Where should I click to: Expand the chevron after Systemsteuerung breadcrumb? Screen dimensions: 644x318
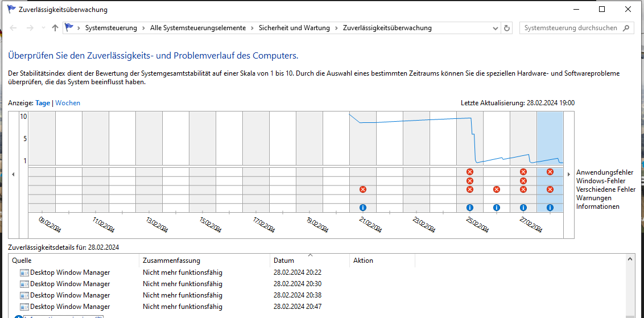(143, 28)
